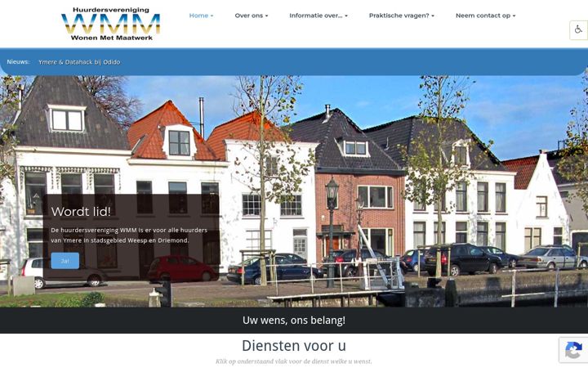588x368 pixels.
Task: Click the text 'De huurdersvereniging WMM is er voor alle huurders'
Action: [129, 230]
